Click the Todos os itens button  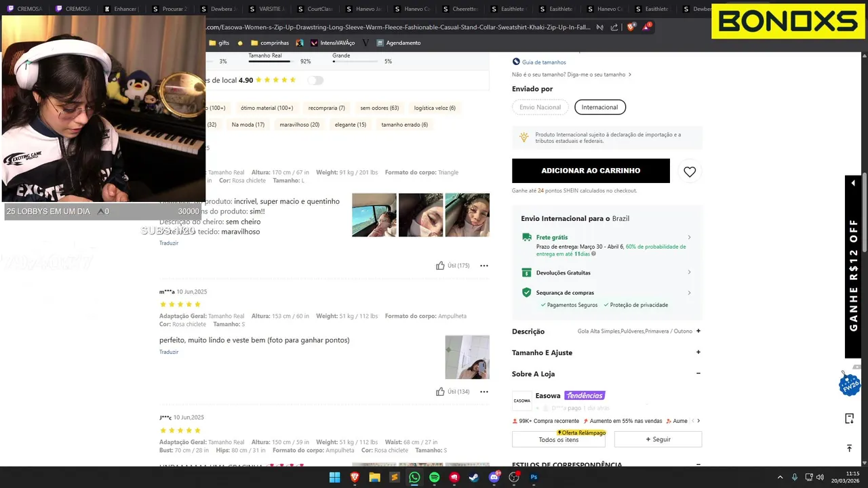[559, 439]
